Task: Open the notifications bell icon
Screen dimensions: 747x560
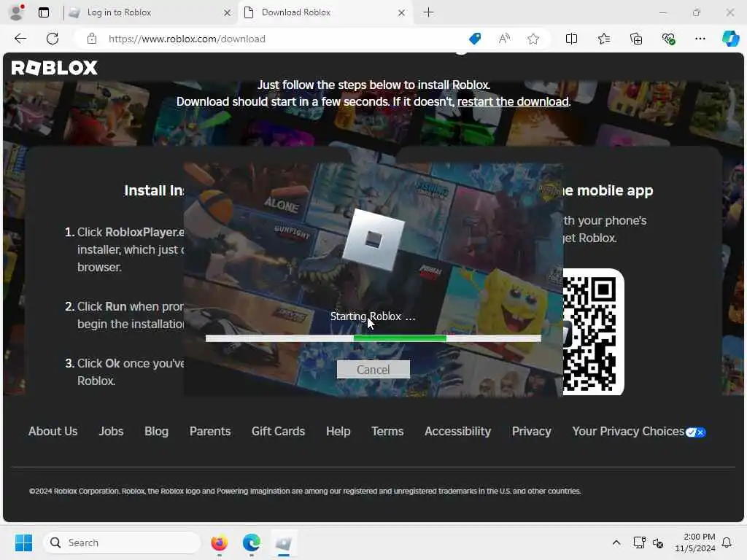Action: [727, 542]
